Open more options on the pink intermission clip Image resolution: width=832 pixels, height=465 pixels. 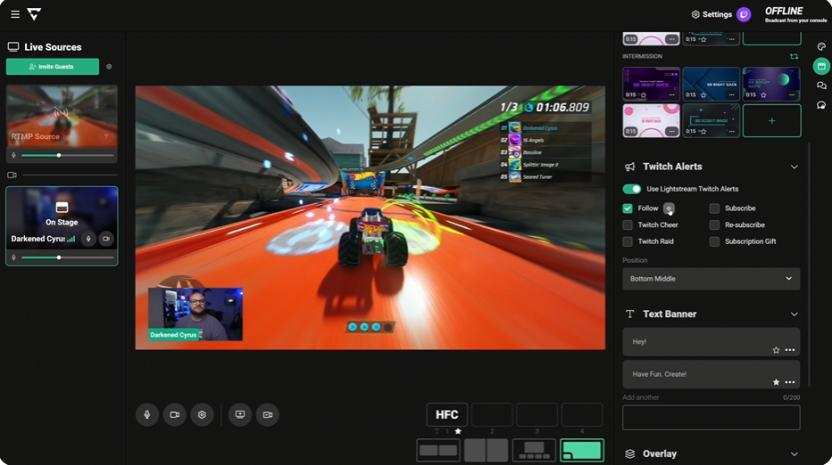click(672, 132)
